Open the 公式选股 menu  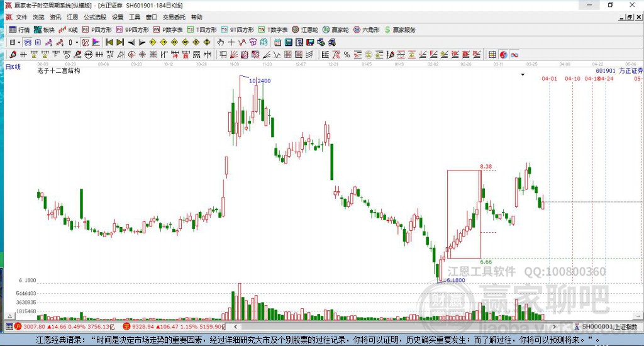click(95, 17)
